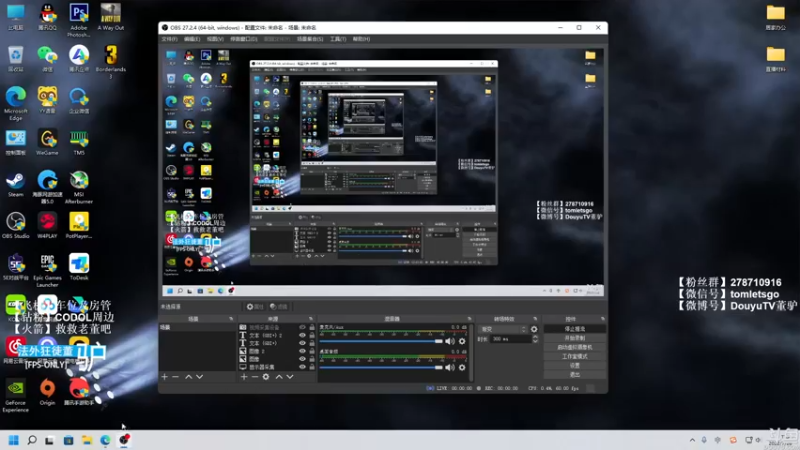Move scene down in Scenes panel
800x450 pixels.
pyautogui.click(x=199, y=377)
